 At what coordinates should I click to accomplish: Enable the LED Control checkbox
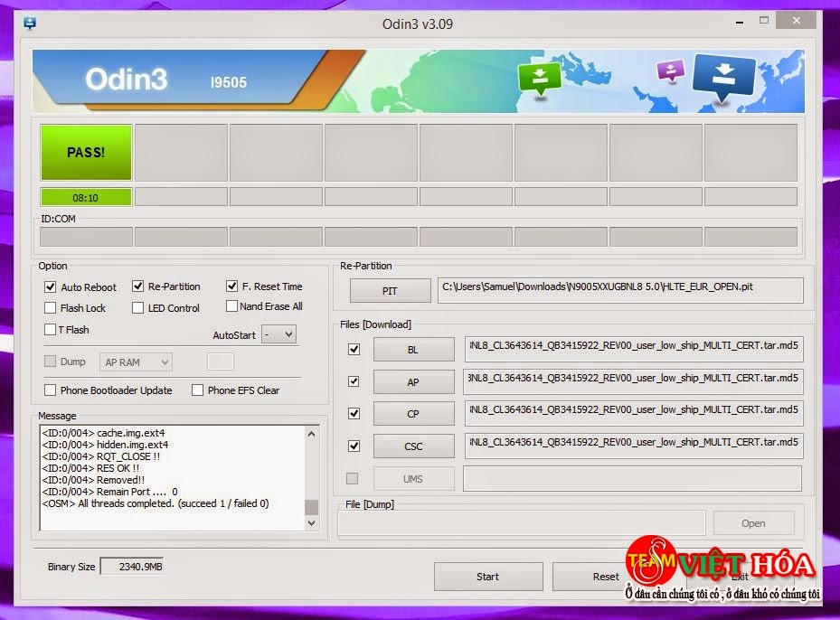click(x=137, y=308)
